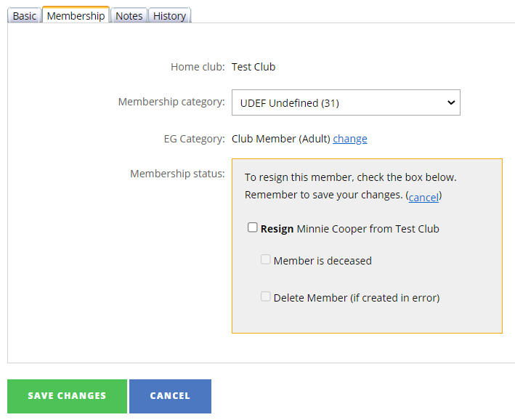Click the Delete Member (if created in error) label

click(357, 297)
